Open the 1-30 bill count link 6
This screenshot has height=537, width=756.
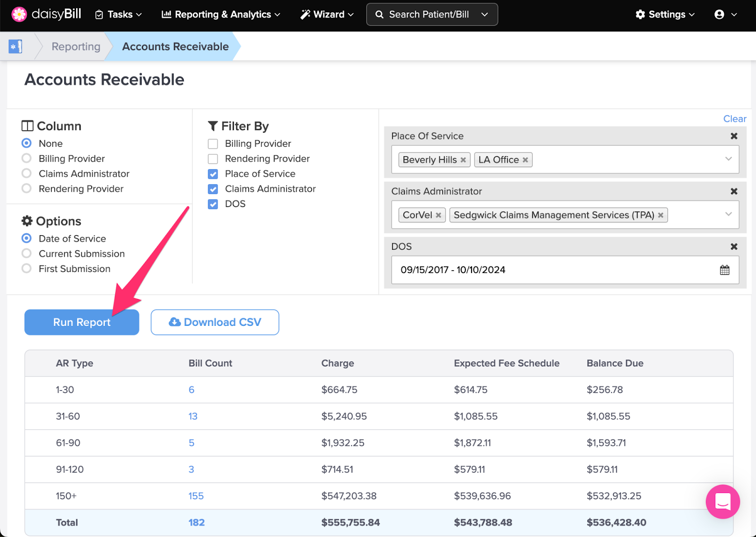pyautogui.click(x=191, y=390)
